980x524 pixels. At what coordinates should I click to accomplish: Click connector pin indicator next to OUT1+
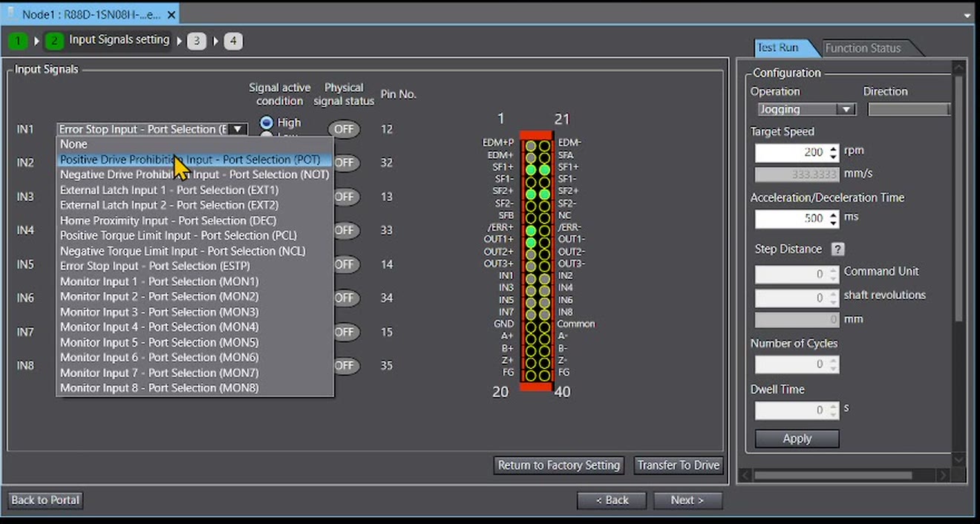(x=531, y=242)
